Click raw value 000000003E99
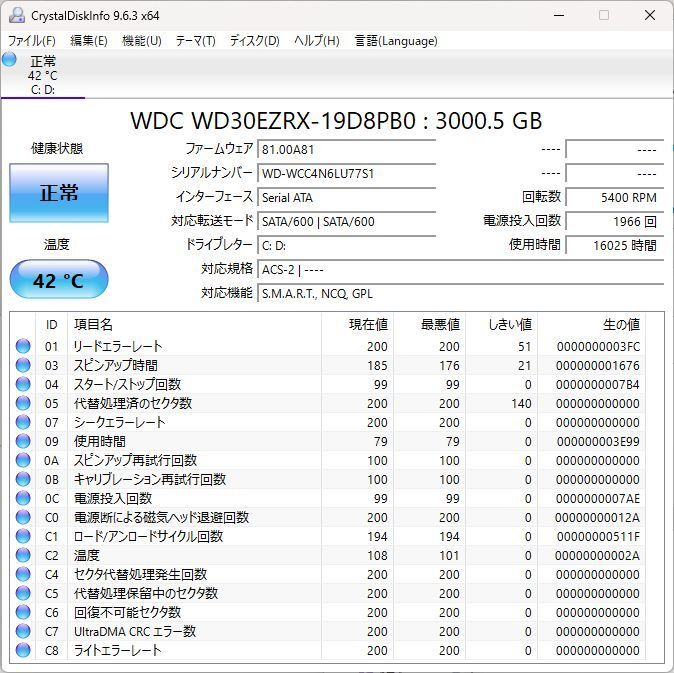The width and height of the screenshot is (674, 673). pos(598,442)
